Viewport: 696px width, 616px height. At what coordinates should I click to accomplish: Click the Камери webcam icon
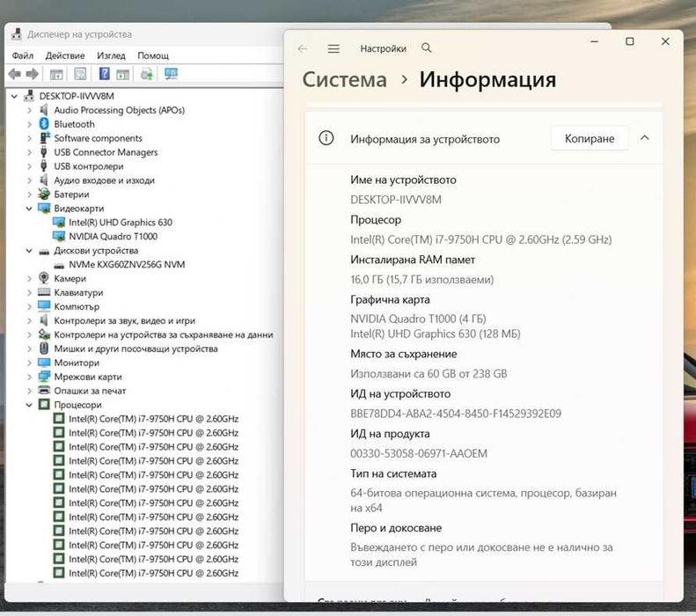pos(43,278)
